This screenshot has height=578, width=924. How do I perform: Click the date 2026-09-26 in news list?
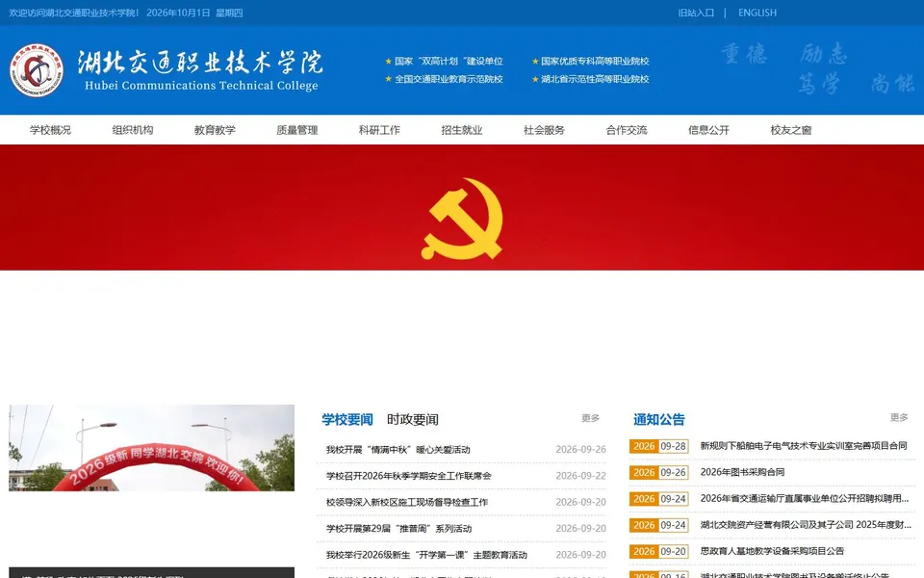pyautogui.click(x=580, y=450)
